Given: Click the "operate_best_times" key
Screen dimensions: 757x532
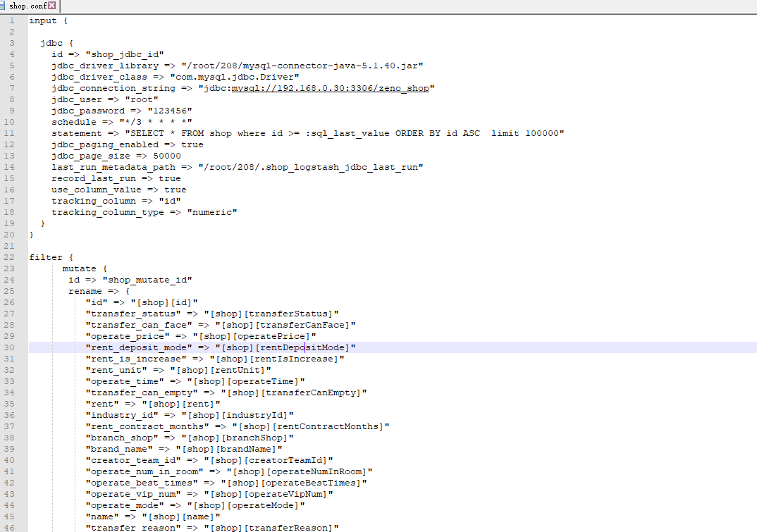Looking at the screenshot, I should point(142,483).
